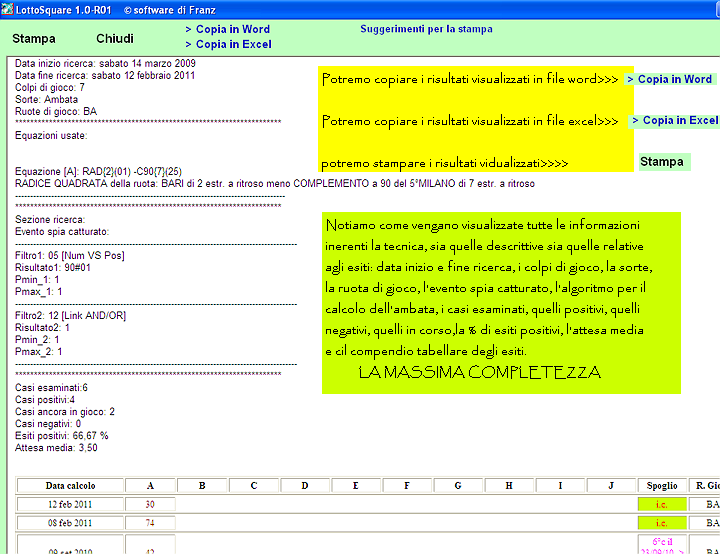Click the Casi positivi:4 line
Viewport: 720px width, 554px height.
pos(45,400)
